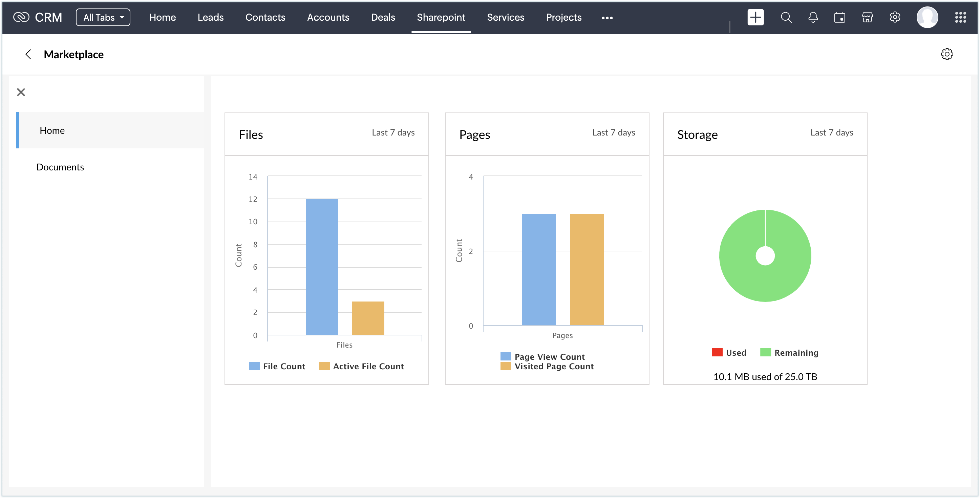Click the blue File Count bar

(322, 267)
